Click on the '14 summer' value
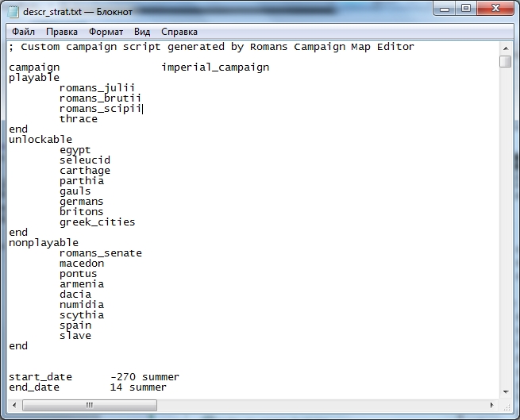520x420 pixels. tap(138, 387)
